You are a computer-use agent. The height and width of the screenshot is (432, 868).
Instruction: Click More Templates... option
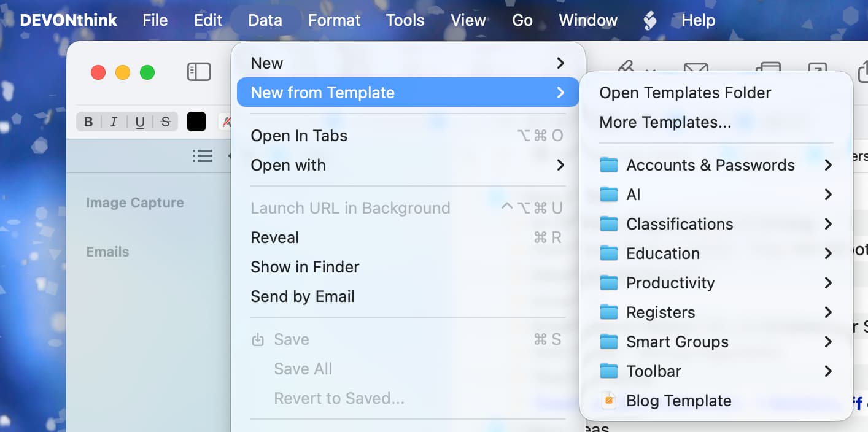[x=665, y=122]
